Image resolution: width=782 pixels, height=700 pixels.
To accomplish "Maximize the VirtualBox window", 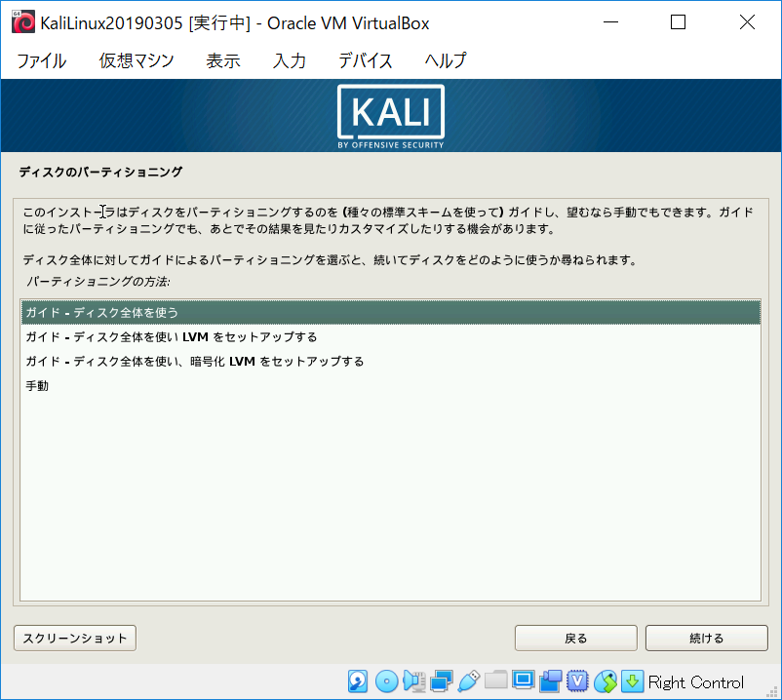I will 678,22.
